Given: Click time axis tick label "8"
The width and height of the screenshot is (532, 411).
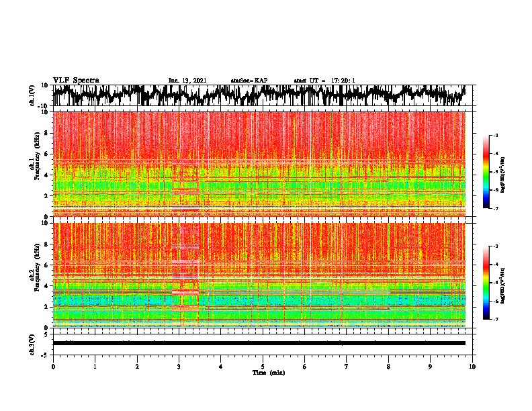Looking at the screenshot, I should tap(388, 367).
